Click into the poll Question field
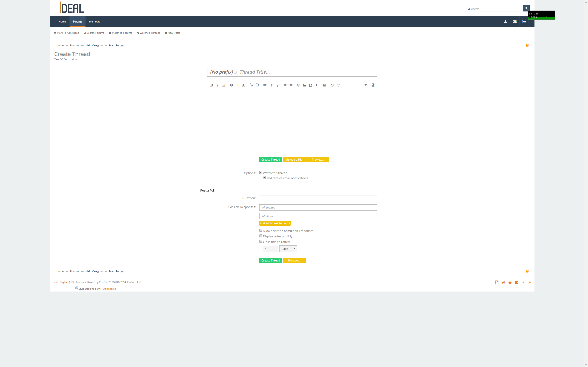 [318, 198]
